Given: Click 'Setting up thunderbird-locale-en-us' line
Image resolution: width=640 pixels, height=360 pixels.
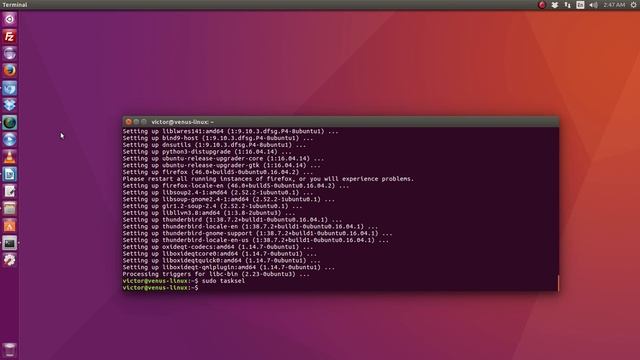Looking at the screenshot, I should 256,240.
